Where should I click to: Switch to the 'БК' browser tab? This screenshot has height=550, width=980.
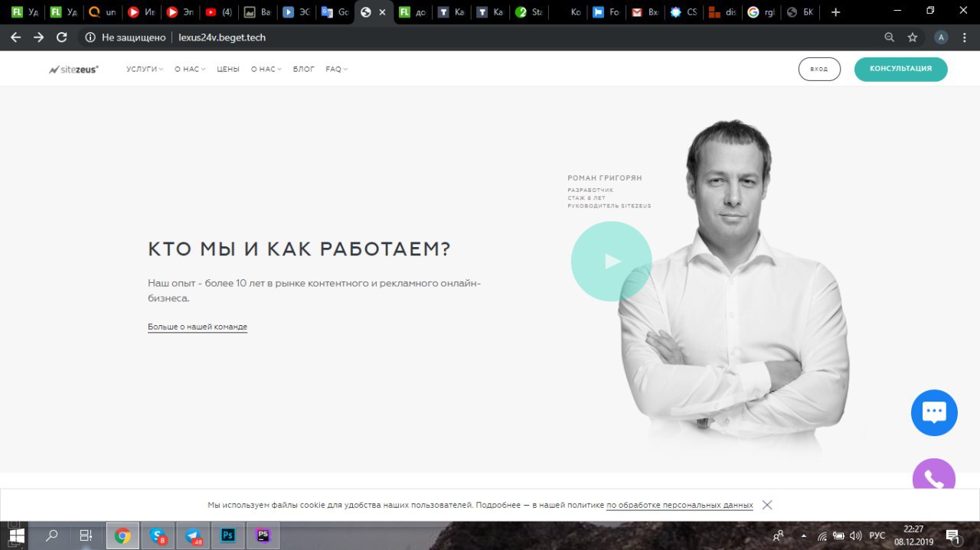point(800,12)
